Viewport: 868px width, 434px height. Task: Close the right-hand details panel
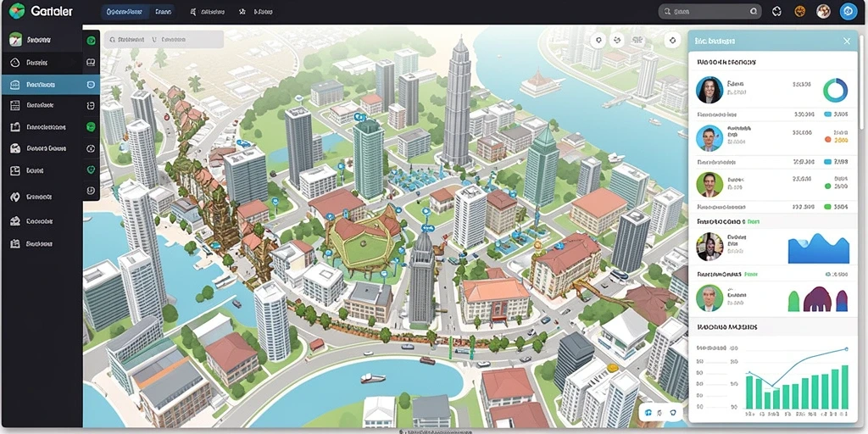point(847,41)
